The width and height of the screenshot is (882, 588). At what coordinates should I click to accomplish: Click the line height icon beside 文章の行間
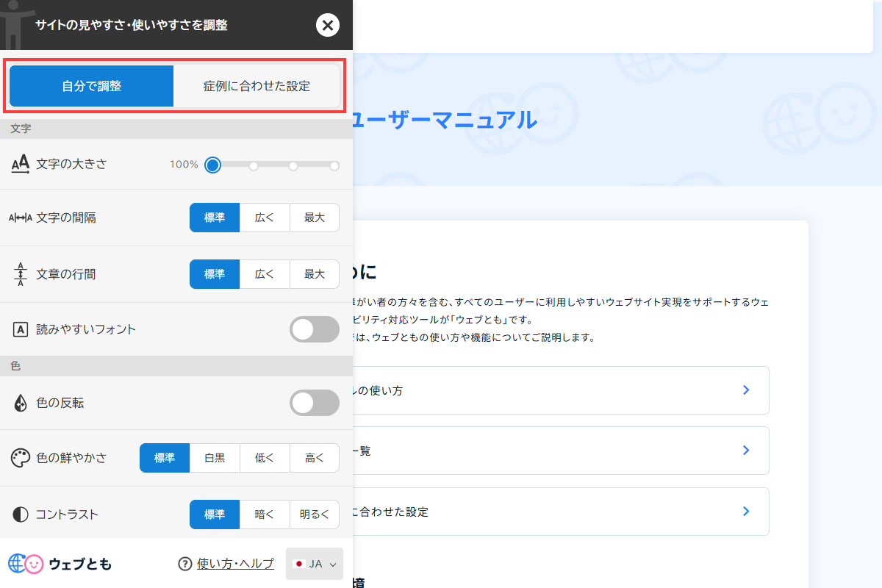tap(20, 273)
